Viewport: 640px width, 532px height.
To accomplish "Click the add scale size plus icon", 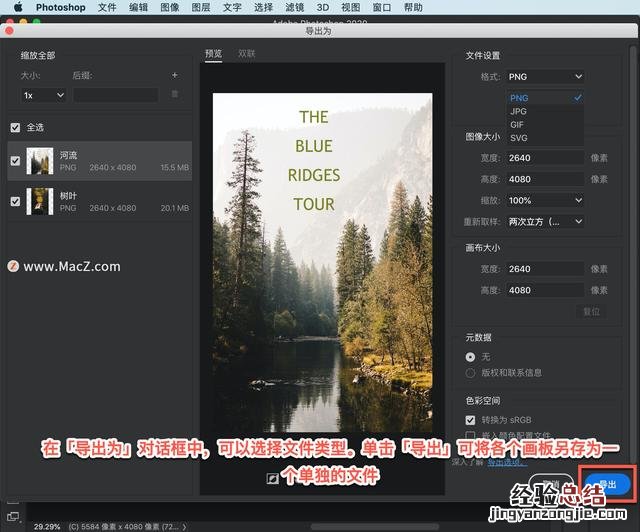I will pyautogui.click(x=174, y=75).
